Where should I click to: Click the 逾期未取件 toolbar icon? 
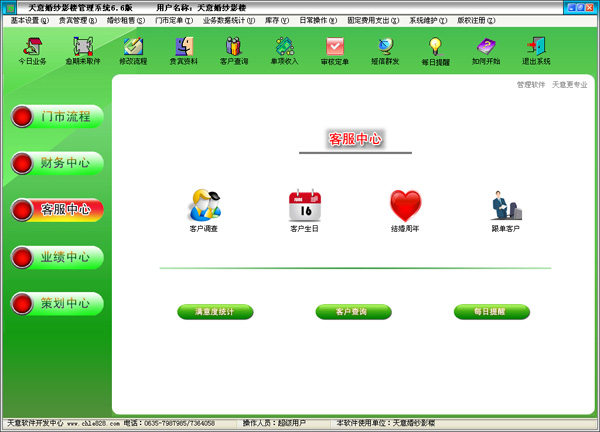point(83,48)
